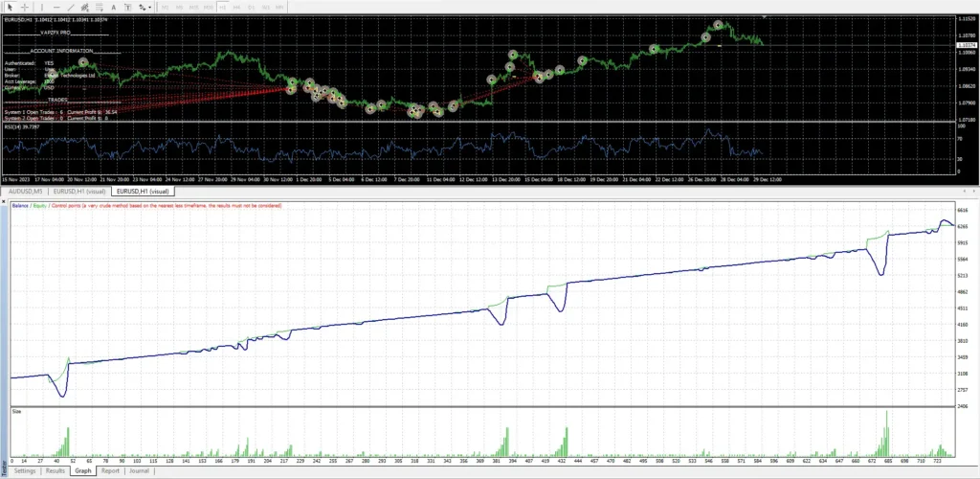Screen dimensions: 980x479
Task: Select the equidistant channel tool
Action: coord(85,7)
